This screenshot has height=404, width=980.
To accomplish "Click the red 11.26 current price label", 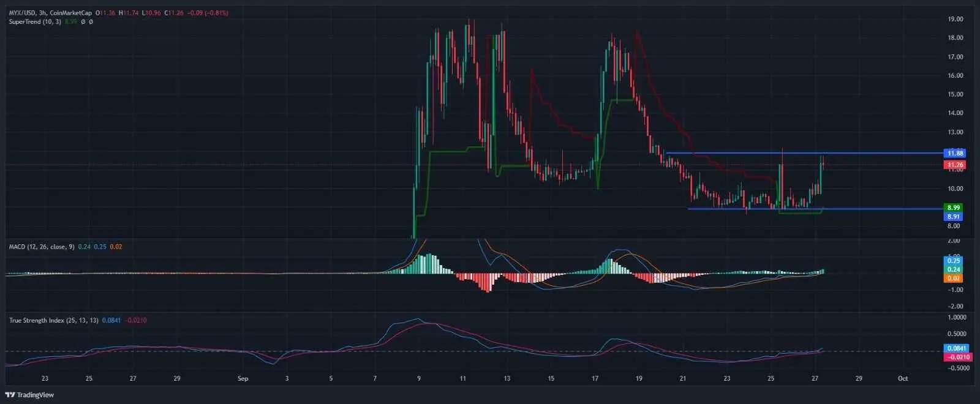I will 955,165.
